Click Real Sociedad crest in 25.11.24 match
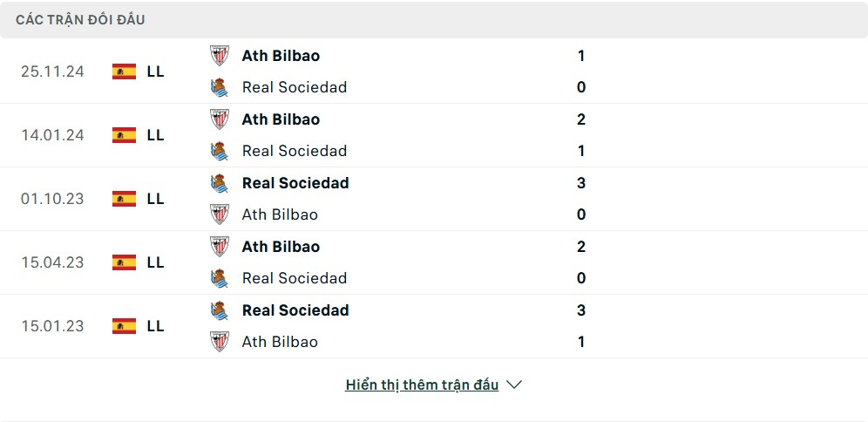The image size is (868, 422). tap(220, 87)
